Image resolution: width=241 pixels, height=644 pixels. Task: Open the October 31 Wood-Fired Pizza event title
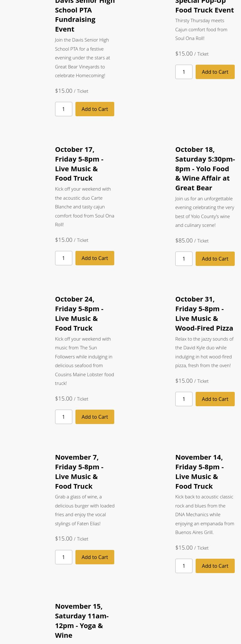(204, 313)
